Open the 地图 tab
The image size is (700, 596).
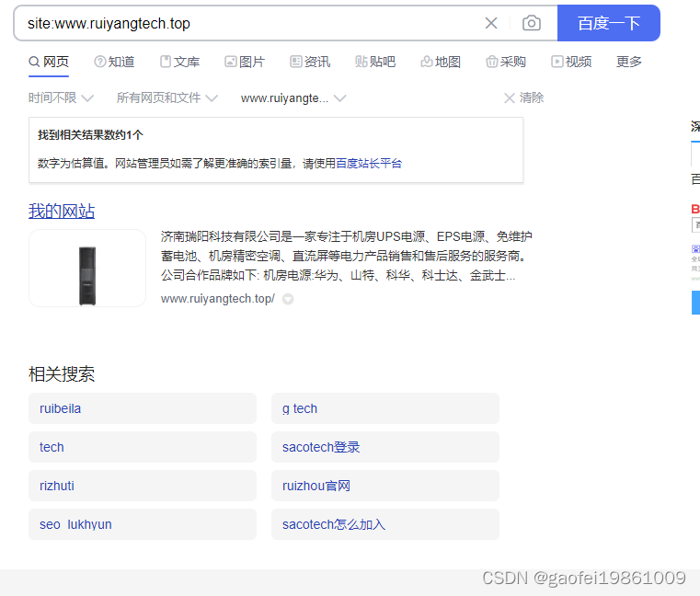pyautogui.click(x=441, y=62)
